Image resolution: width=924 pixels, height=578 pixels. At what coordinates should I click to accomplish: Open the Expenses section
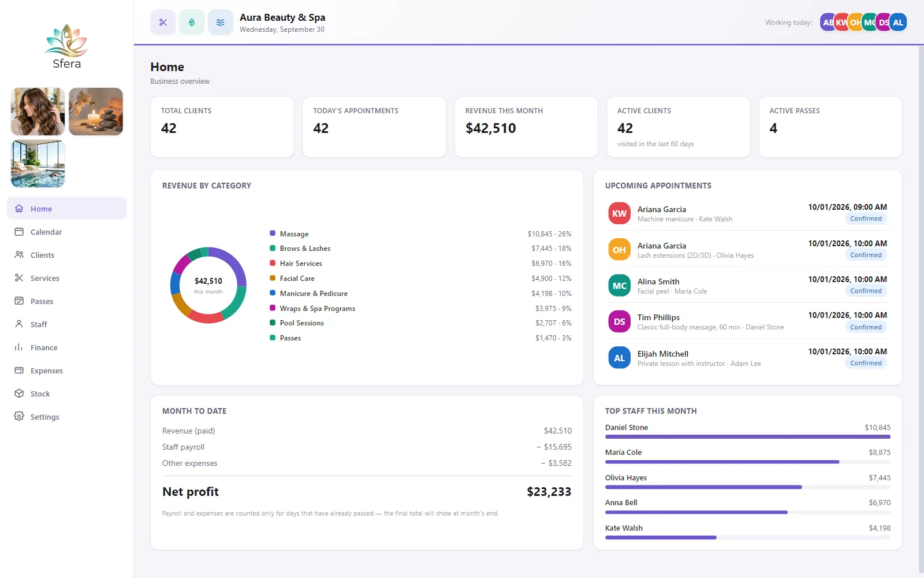pos(67,370)
